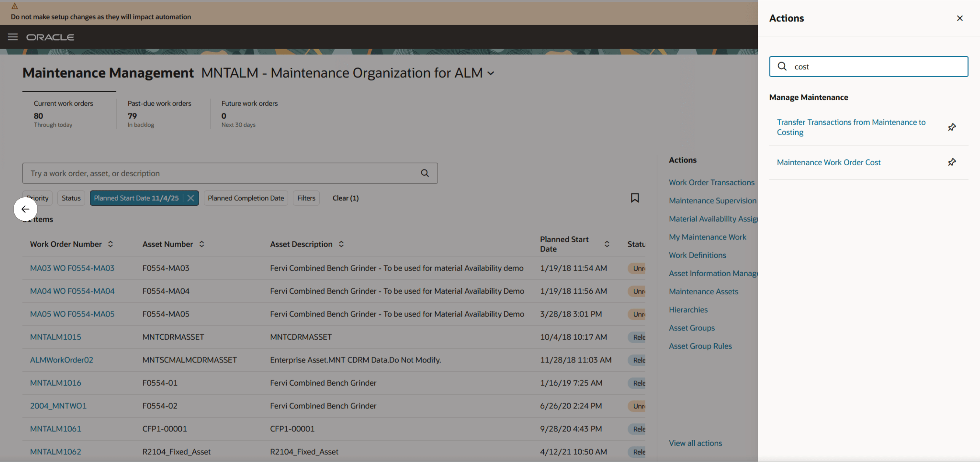This screenshot has width=980, height=462.
Task: Open My Maintenance Work action
Action: (x=708, y=237)
